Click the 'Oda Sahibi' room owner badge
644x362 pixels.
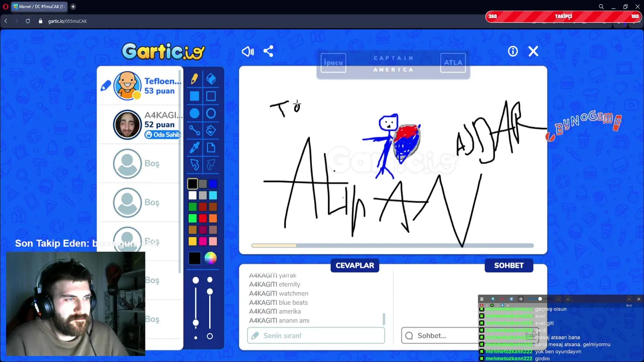[x=163, y=134]
